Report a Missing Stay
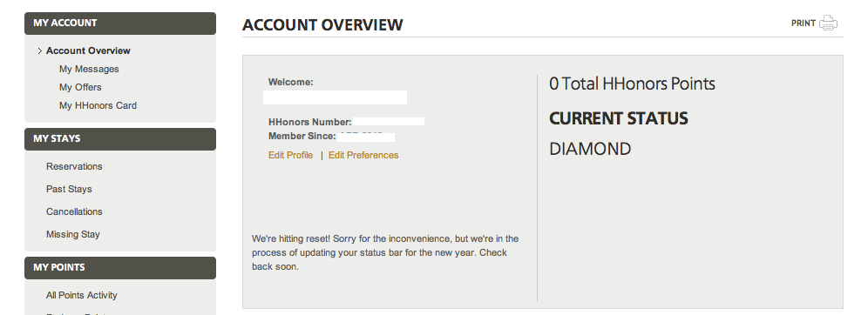The image size is (868, 315). tap(72, 234)
